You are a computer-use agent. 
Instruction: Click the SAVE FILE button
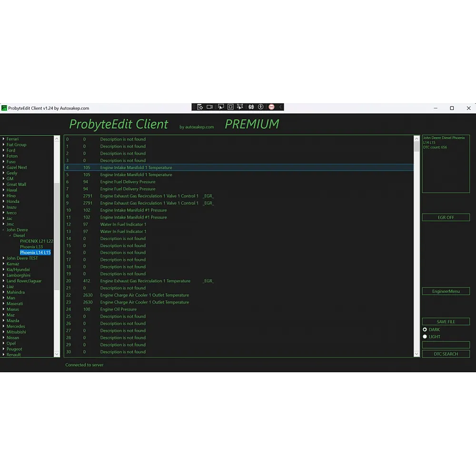[446, 322]
